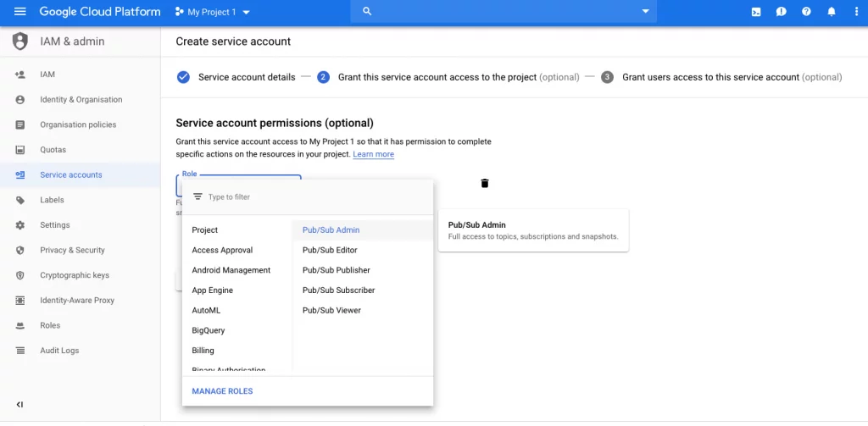Image resolution: width=868 pixels, height=426 pixels.
Task: Click the Identity & Organisation person icon
Action: click(20, 100)
